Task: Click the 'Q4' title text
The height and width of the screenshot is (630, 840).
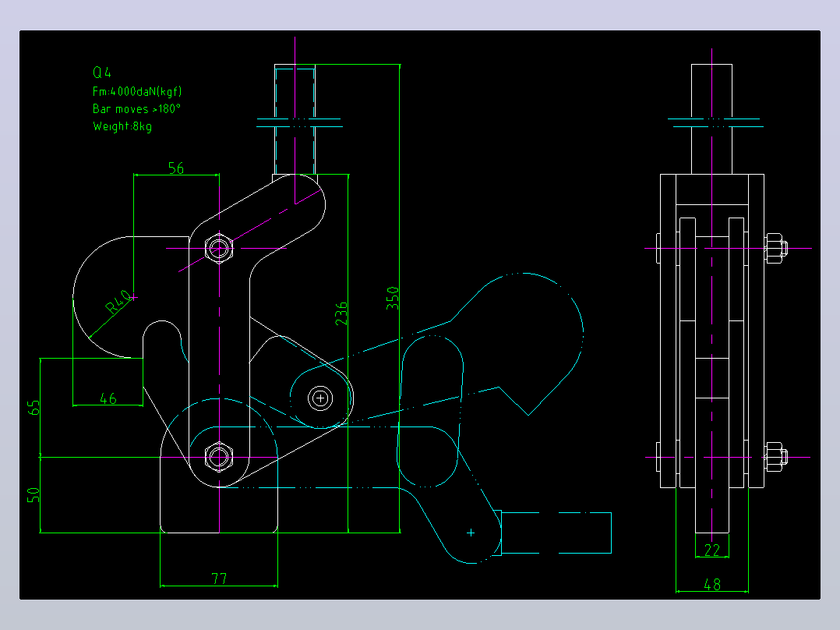Action: click(102, 73)
